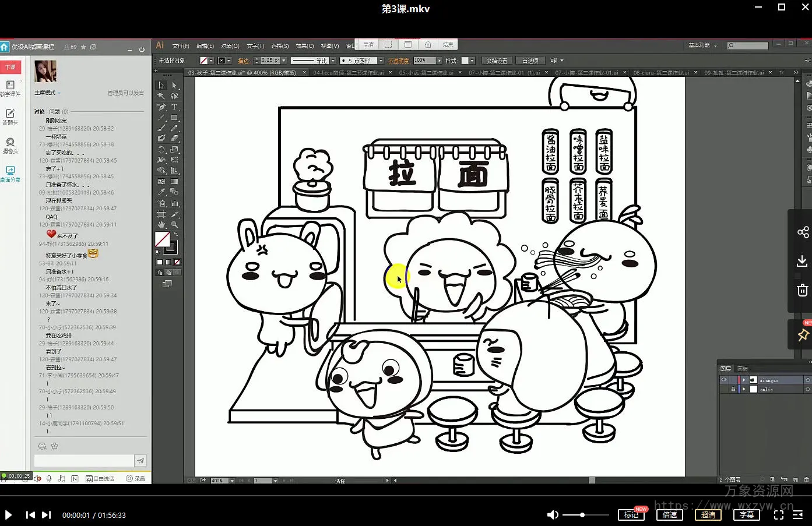Select the Type tool (T)
Image resolution: width=812 pixels, height=526 pixels.
174,107
